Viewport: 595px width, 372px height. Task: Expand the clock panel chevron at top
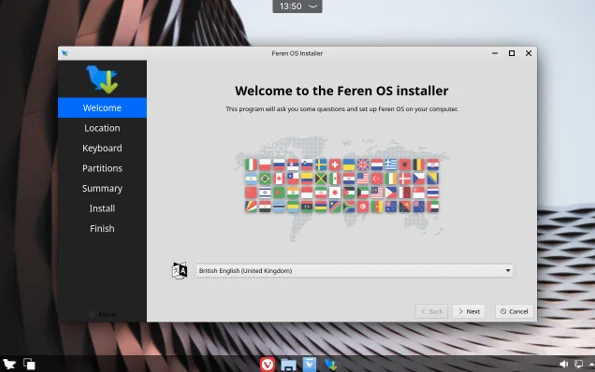tap(313, 6)
